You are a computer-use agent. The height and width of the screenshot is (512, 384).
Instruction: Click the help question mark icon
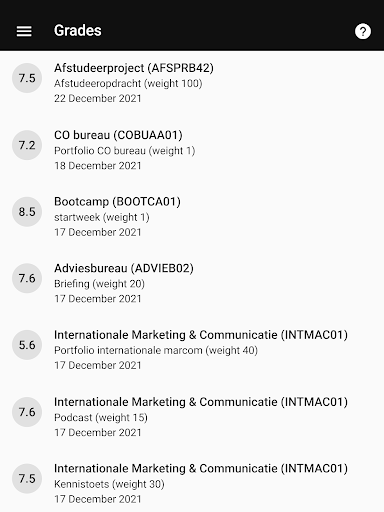click(363, 31)
